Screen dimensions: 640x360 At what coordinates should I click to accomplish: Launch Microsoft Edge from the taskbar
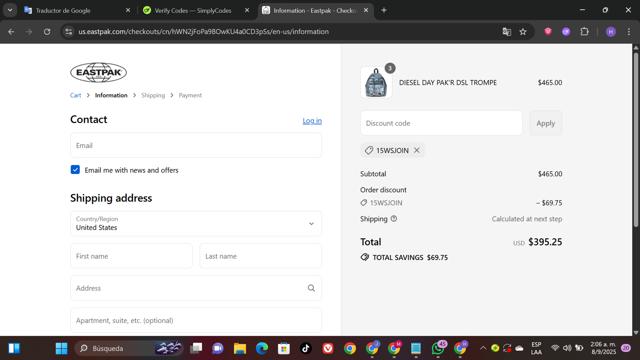coord(262,348)
